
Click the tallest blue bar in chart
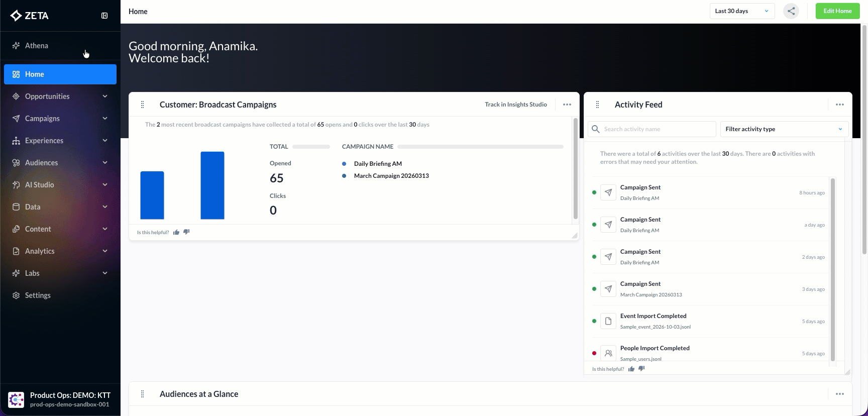pos(212,185)
